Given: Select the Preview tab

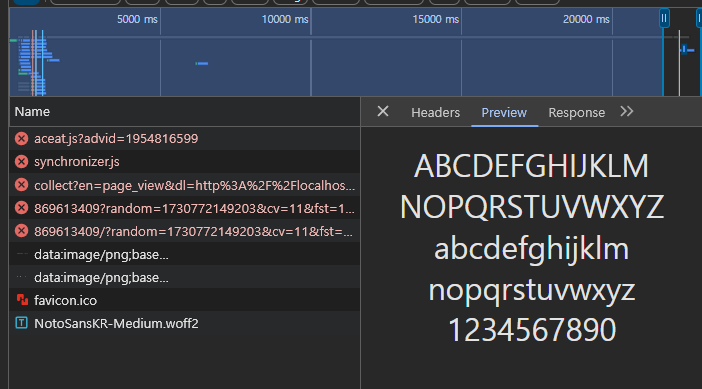Looking at the screenshot, I should tap(504, 112).
